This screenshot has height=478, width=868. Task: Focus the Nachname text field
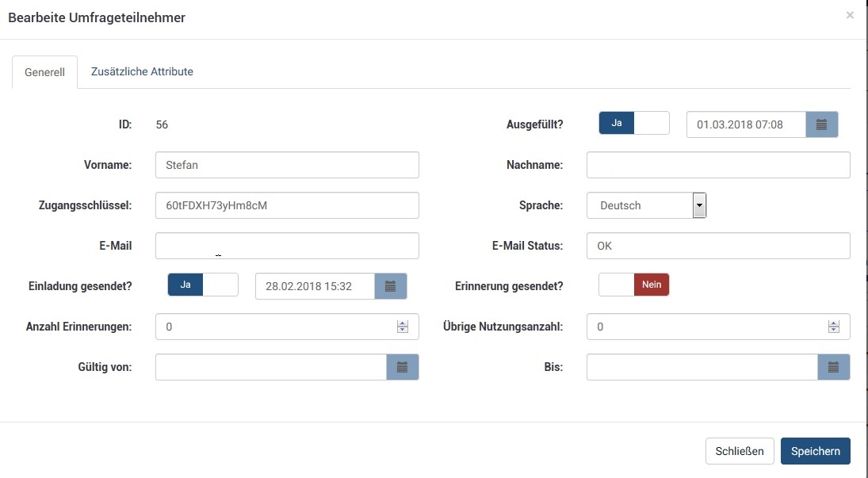coord(717,165)
